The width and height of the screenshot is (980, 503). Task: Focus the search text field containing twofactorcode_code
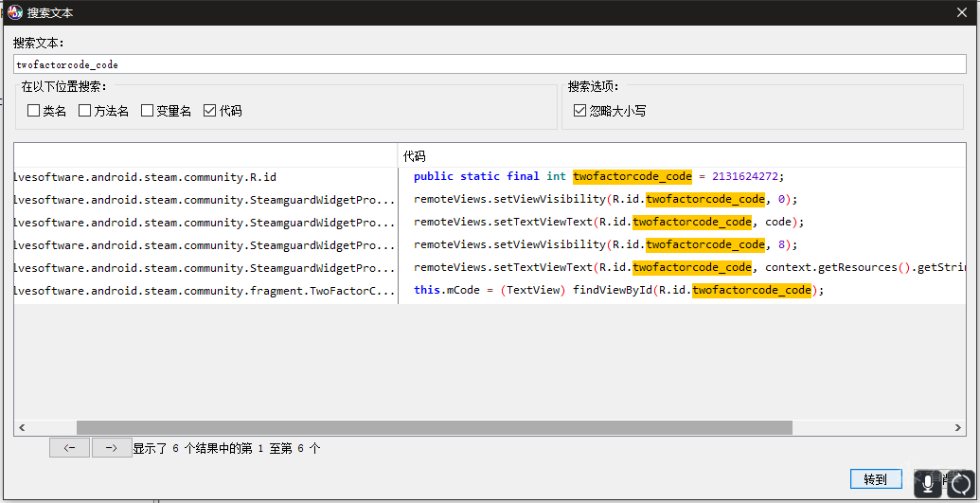click(x=490, y=64)
